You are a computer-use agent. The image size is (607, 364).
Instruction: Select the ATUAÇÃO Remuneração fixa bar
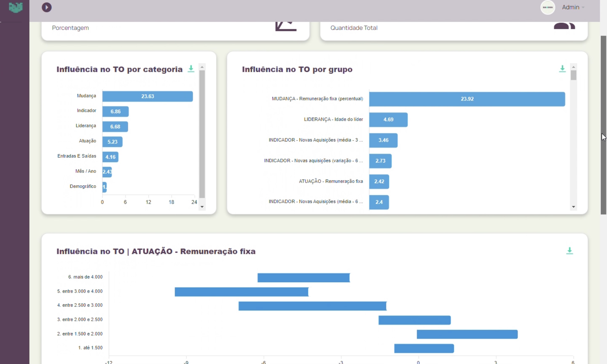click(x=379, y=182)
